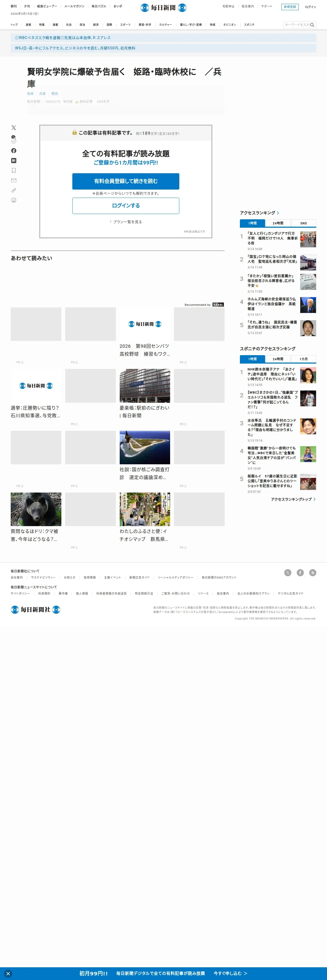Open 選挙：圧勝勢いに陰り recommended article
This screenshot has height=980, width=327.
click(x=35, y=412)
